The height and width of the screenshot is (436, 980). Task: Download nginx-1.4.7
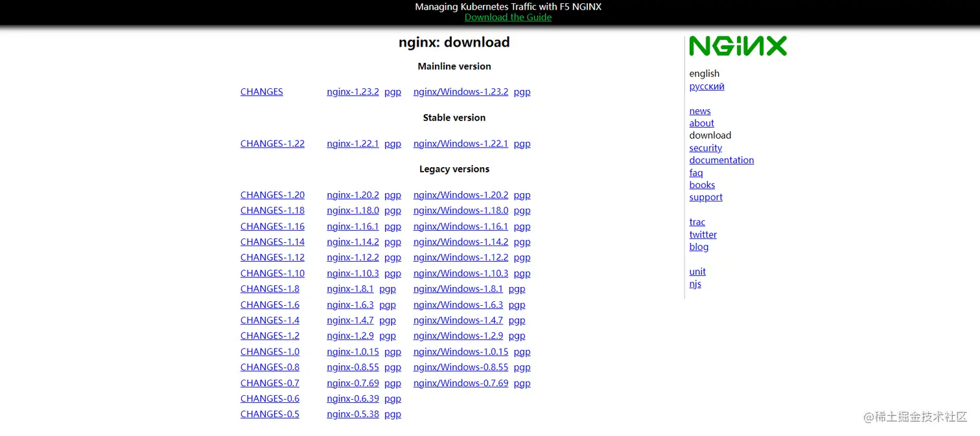tap(350, 321)
